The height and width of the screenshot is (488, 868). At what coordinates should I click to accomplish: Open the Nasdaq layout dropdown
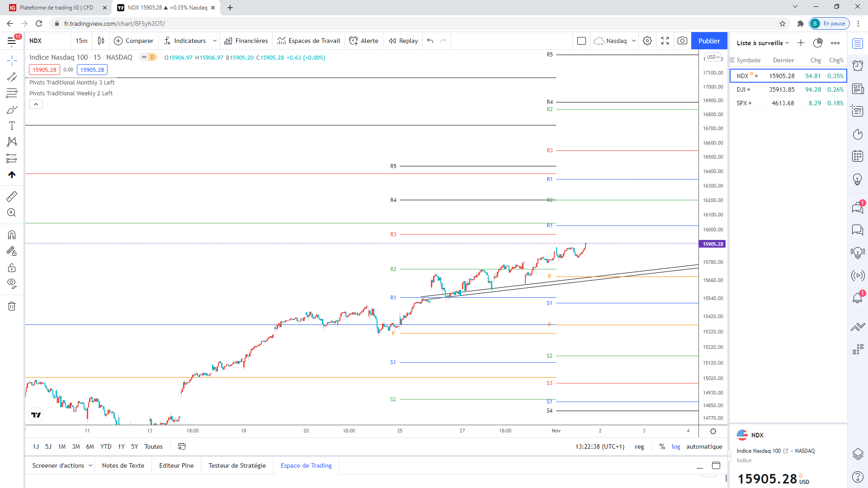pyautogui.click(x=633, y=41)
